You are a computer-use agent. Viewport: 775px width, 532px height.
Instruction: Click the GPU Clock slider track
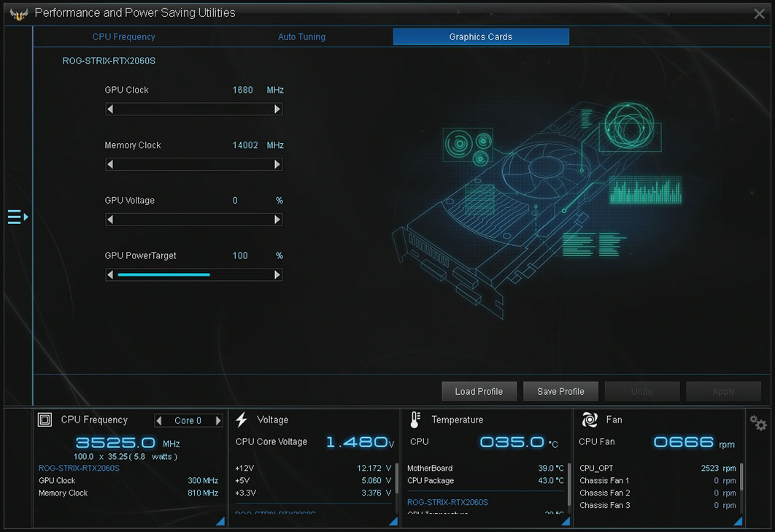(194, 109)
